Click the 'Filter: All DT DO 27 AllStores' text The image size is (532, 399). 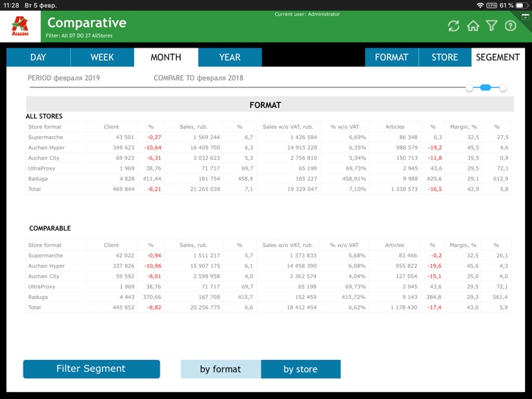(79, 35)
